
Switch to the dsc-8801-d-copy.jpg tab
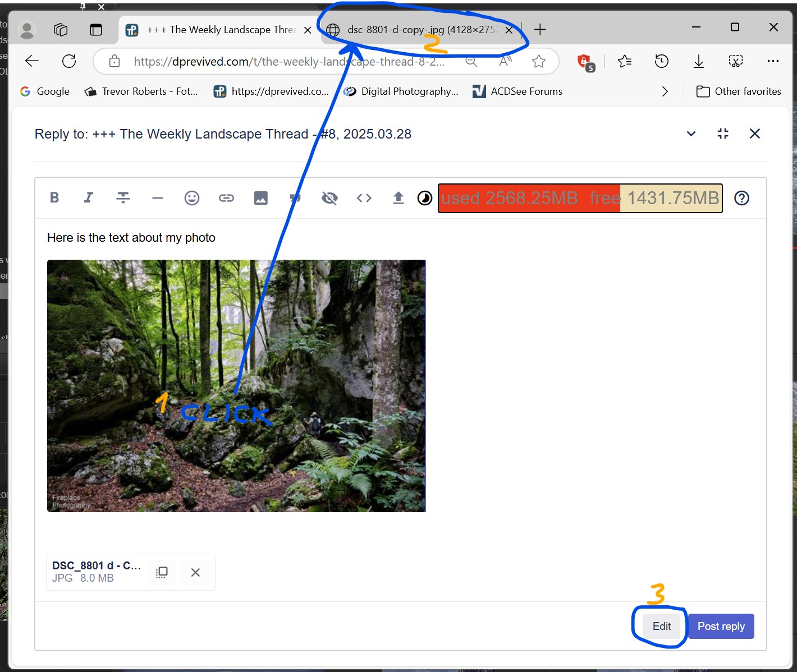pos(415,30)
